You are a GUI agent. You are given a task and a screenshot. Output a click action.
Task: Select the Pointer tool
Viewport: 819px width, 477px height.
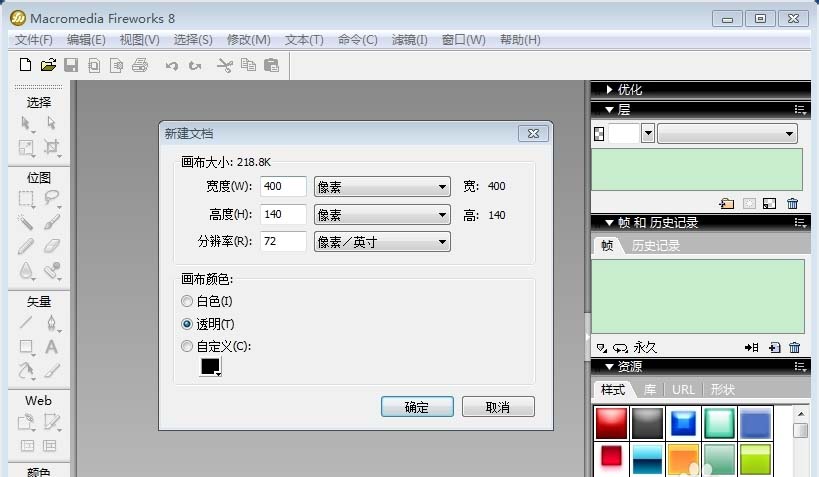[26, 123]
